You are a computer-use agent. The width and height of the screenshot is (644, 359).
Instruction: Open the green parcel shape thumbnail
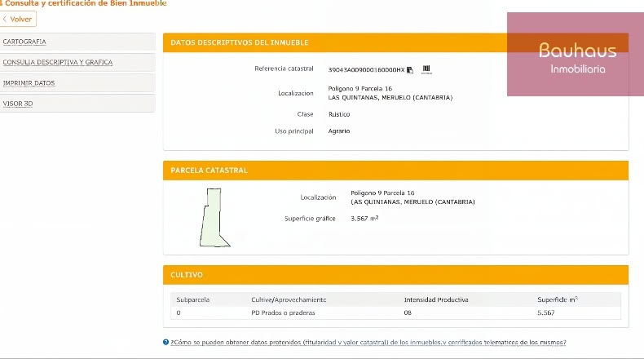pyautogui.click(x=215, y=218)
